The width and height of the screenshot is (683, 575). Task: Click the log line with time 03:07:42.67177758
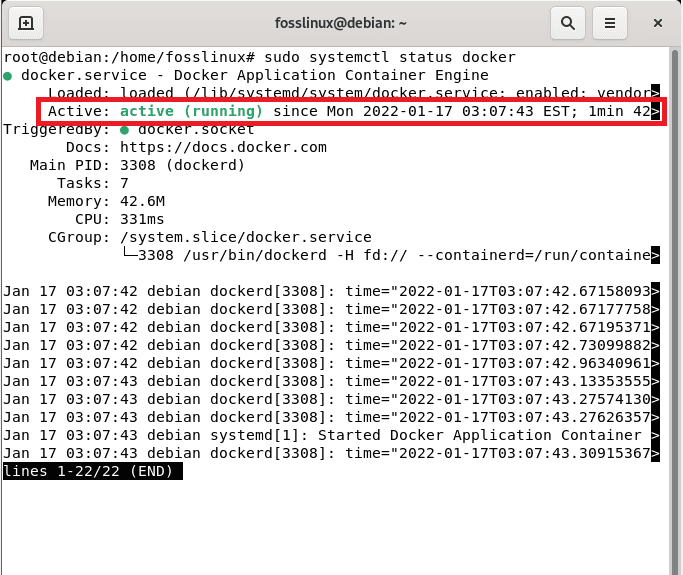coord(331,309)
